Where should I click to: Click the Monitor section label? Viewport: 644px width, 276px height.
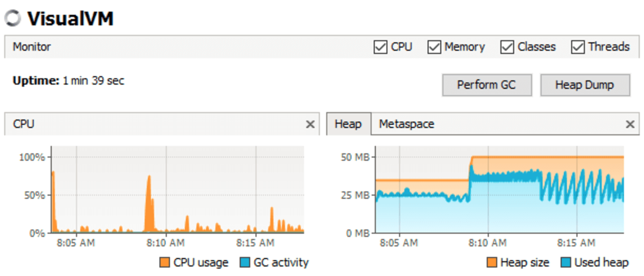[32, 47]
